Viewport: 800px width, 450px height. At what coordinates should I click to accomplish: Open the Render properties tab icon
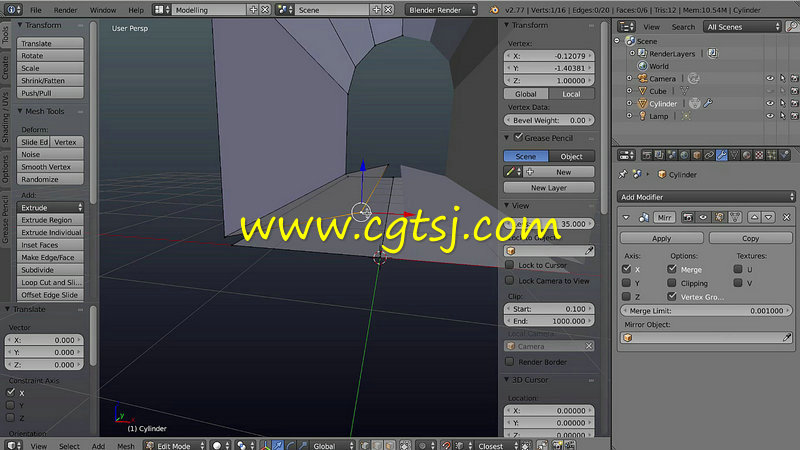tap(647, 155)
